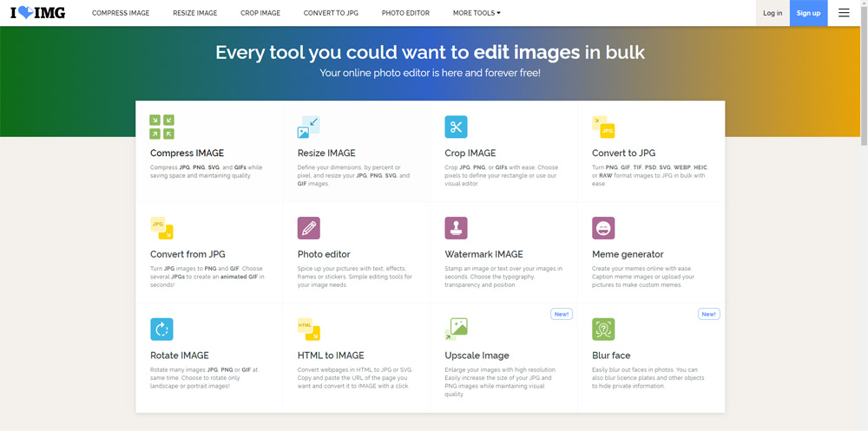Click the 'Spice up your pictures' description
The image size is (868, 431).
pos(354,277)
